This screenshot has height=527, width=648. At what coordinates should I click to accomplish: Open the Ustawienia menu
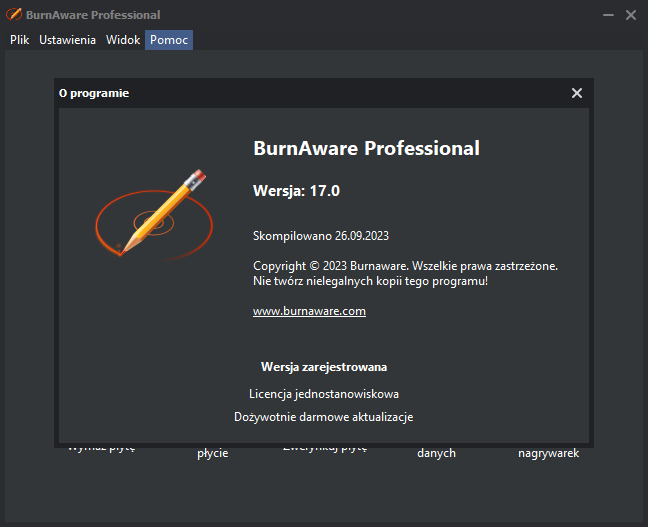(67, 40)
